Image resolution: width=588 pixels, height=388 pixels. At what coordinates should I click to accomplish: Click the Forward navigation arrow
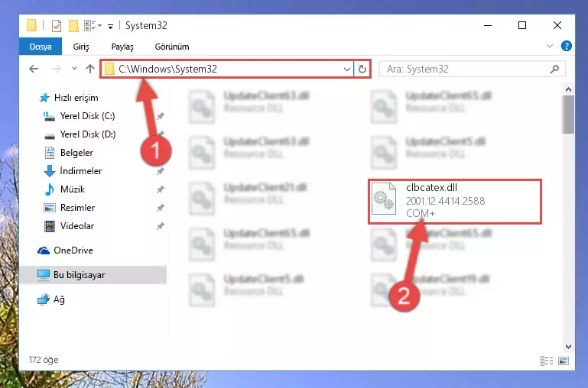pyautogui.click(x=57, y=69)
